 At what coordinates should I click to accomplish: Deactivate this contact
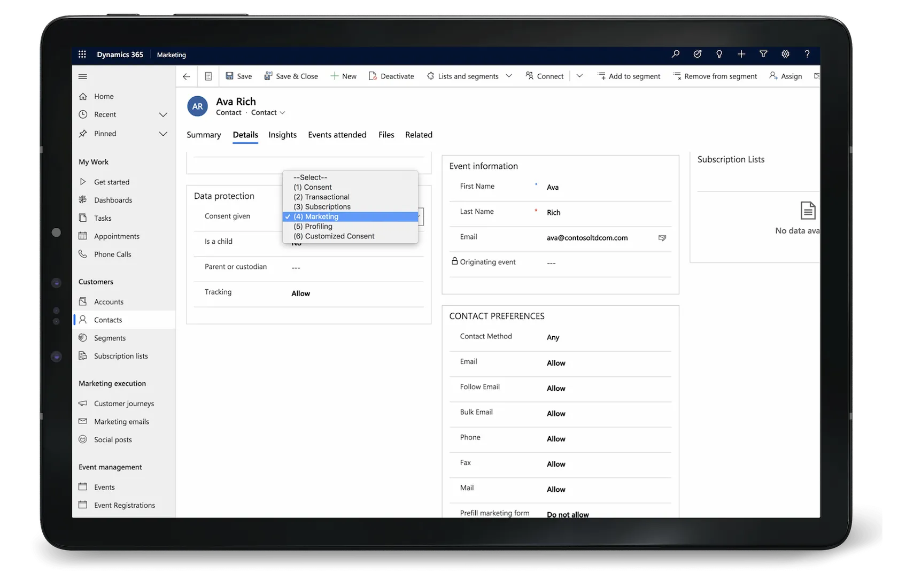[391, 76]
